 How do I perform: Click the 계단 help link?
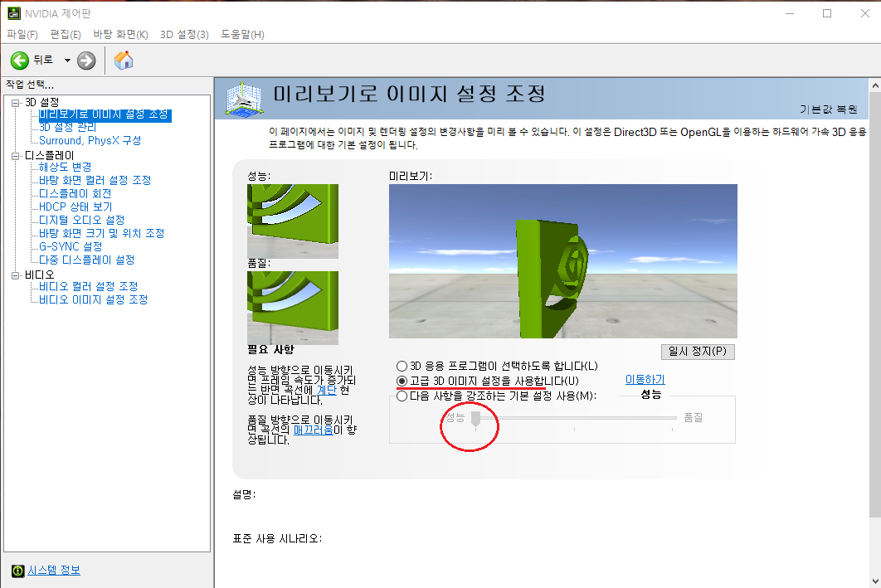[x=327, y=390]
